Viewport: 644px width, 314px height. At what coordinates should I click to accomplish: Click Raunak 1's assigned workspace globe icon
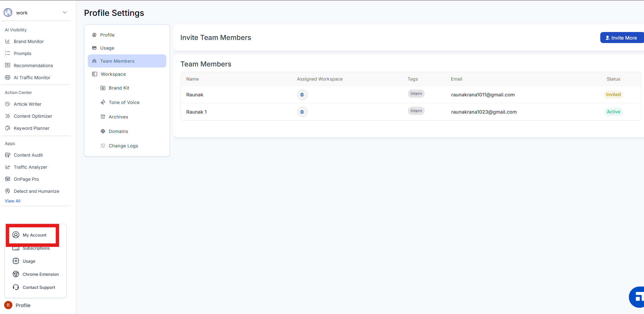(302, 112)
